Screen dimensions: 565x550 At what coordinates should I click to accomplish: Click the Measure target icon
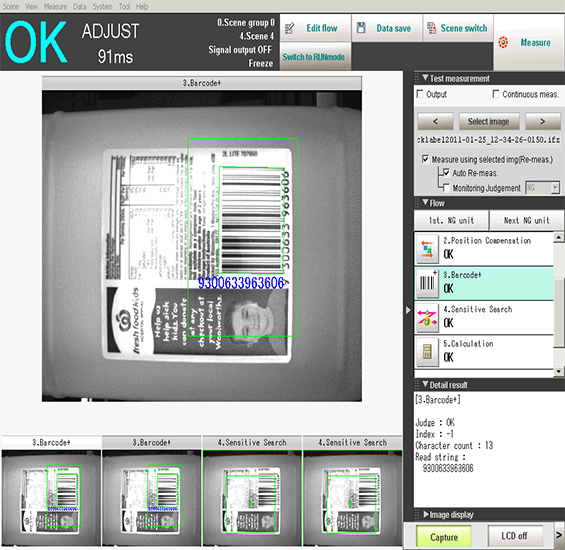(x=503, y=42)
